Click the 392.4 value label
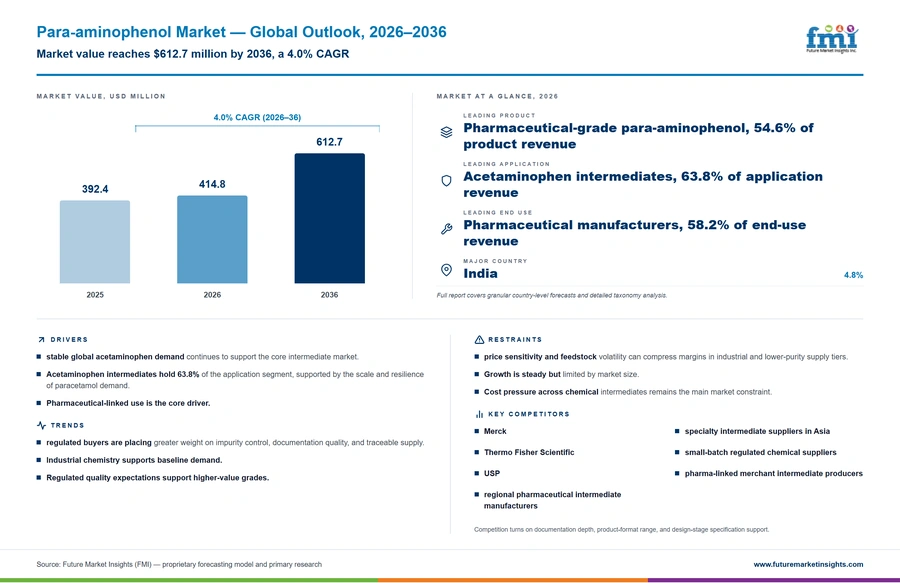900x583 pixels. [x=95, y=189]
